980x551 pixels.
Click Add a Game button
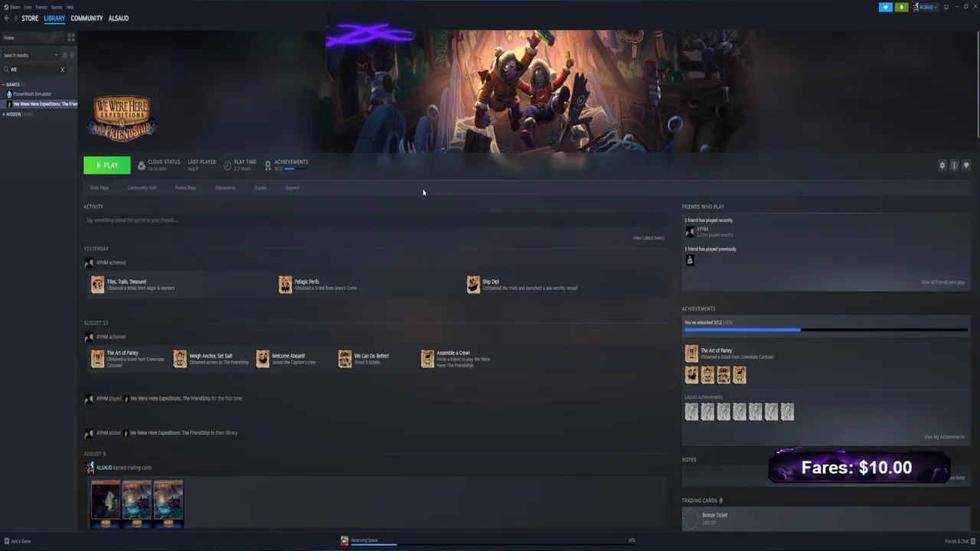(x=18, y=541)
